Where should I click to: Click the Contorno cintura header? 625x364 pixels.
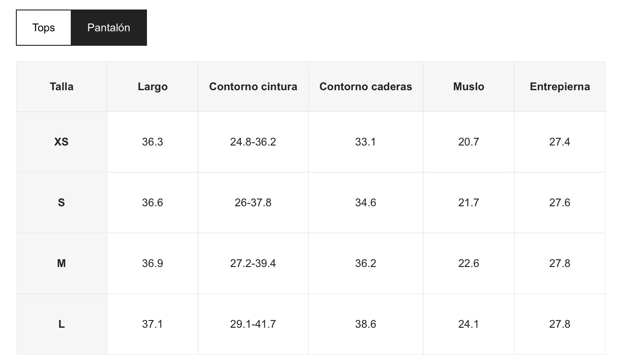[x=253, y=87]
